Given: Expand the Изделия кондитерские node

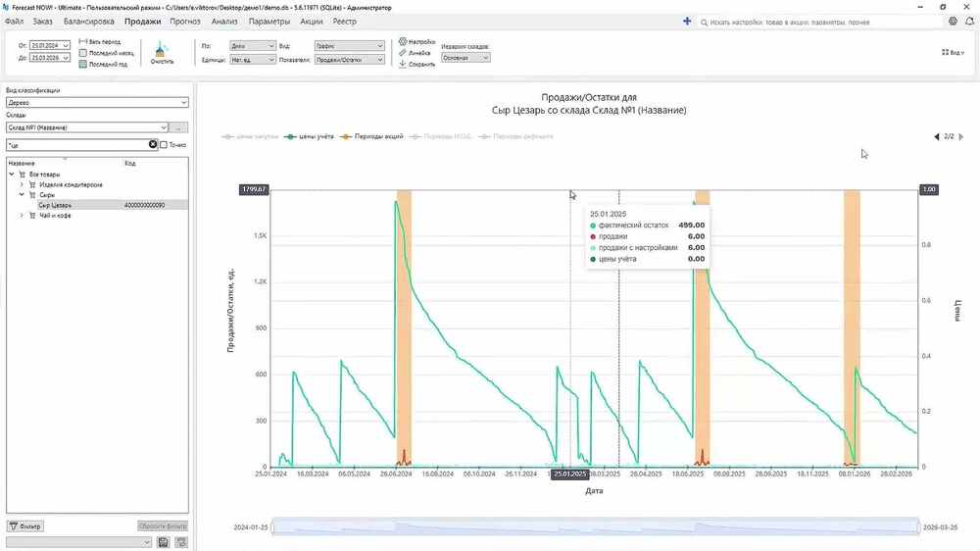Looking at the screenshot, I should (x=22, y=184).
